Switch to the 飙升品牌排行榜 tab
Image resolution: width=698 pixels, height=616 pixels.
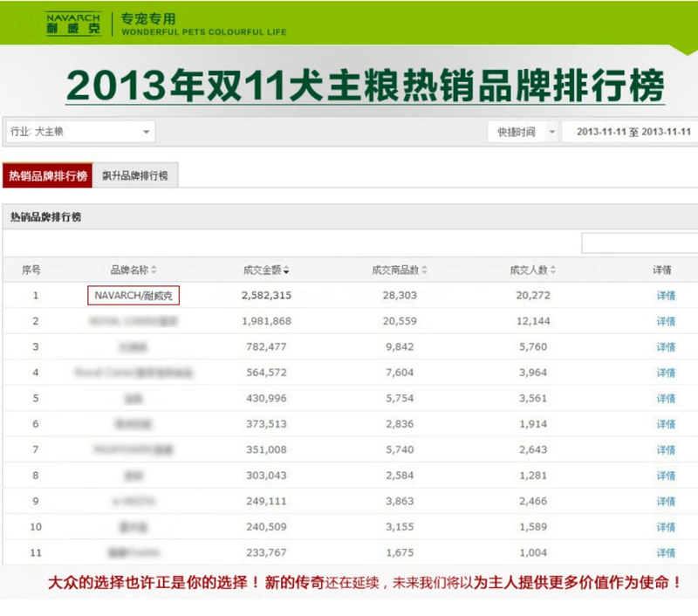(x=135, y=175)
